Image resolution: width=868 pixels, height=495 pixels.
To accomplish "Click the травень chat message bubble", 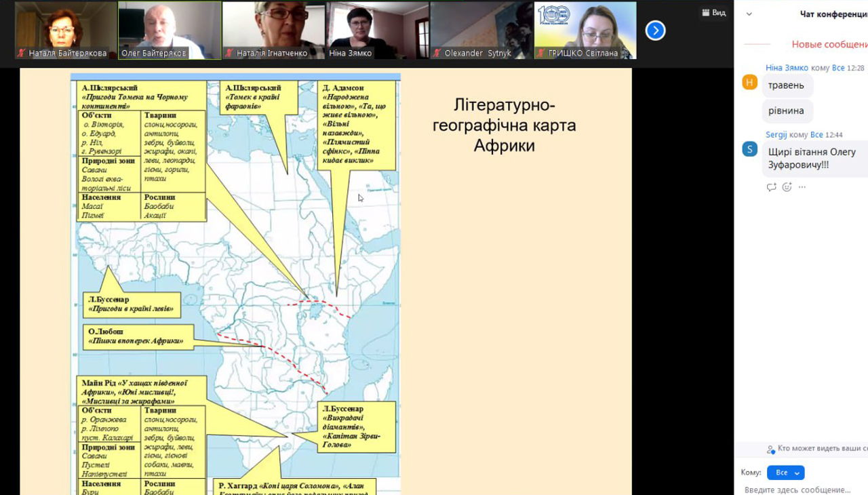I will pyautogui.click(x=787, y=85).
